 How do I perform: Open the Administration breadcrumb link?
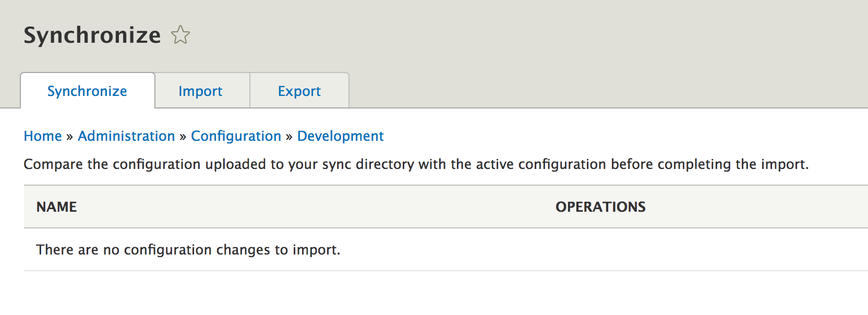(x=126, y=136)
